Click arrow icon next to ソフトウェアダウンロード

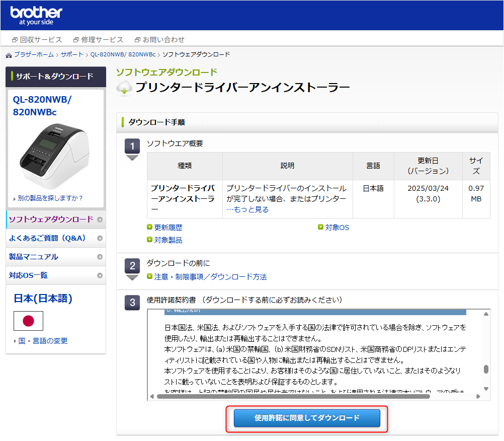[x=100, y=219]
